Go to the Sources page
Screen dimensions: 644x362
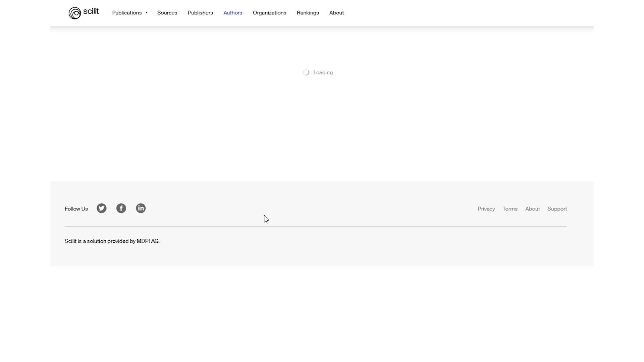tap(167, 13)
